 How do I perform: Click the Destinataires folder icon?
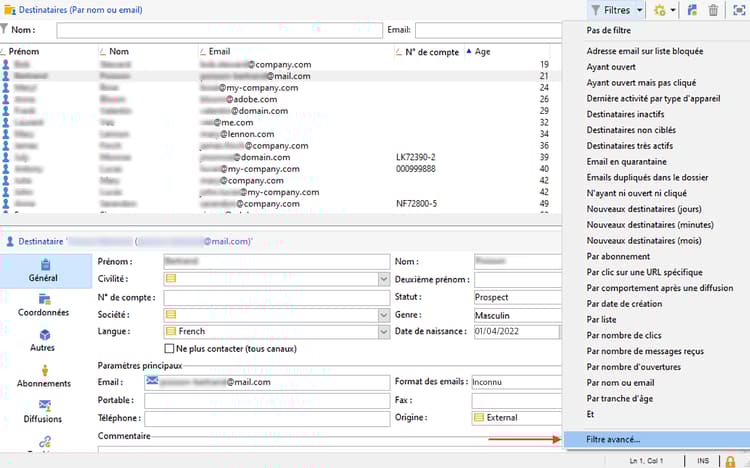coord(9,10)
